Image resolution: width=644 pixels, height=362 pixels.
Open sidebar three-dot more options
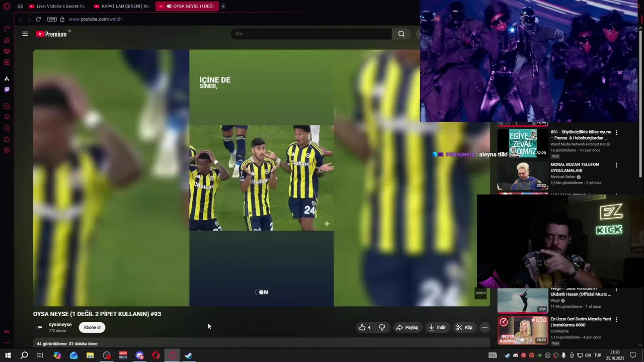7,343
